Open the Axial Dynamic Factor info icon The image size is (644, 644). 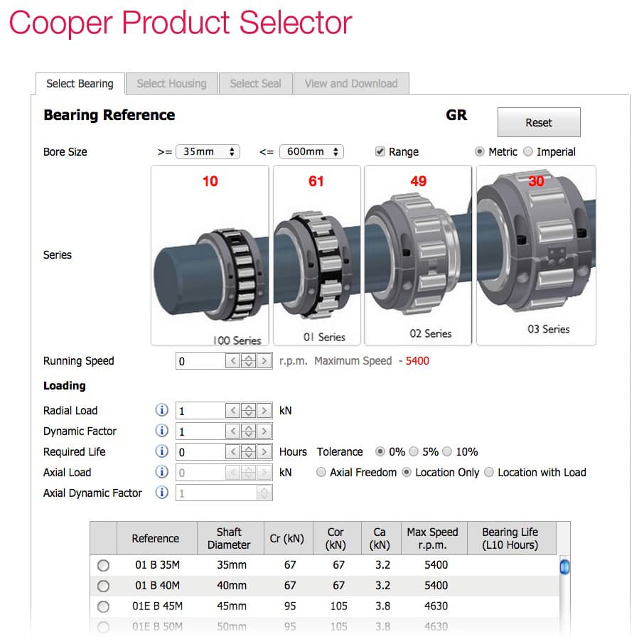coord(162,493)
